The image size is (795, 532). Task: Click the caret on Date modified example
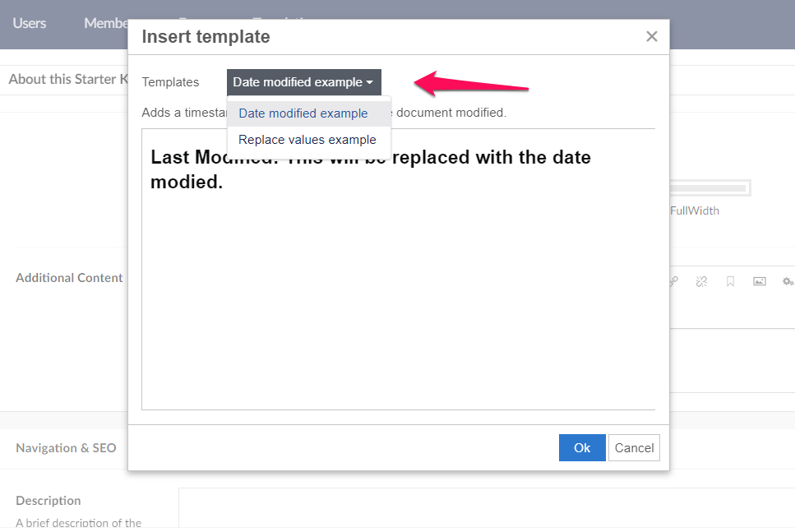370,82
